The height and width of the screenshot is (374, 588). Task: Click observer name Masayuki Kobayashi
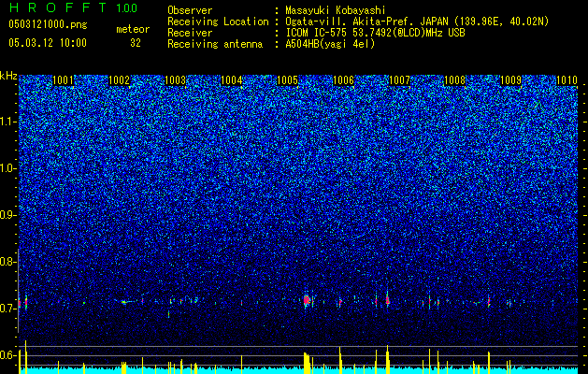(336, 10)
